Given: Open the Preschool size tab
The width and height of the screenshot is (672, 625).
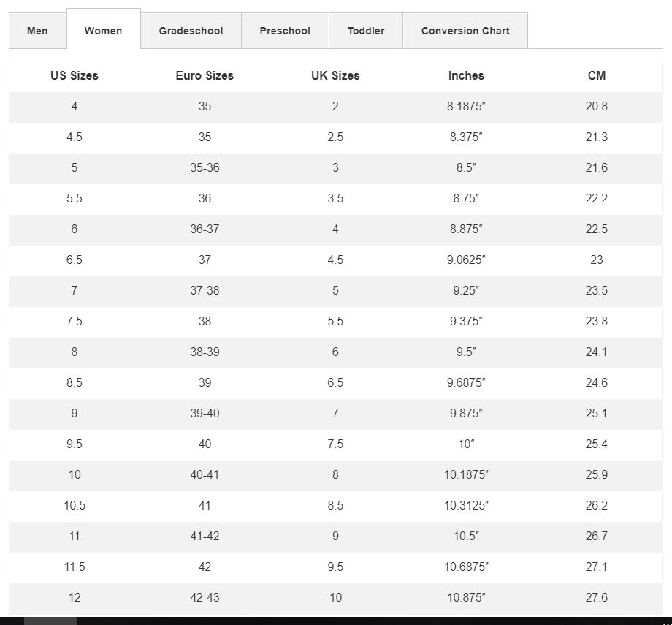Looking at the screenshot, I should pyautogui.click(x=285, y=31).
